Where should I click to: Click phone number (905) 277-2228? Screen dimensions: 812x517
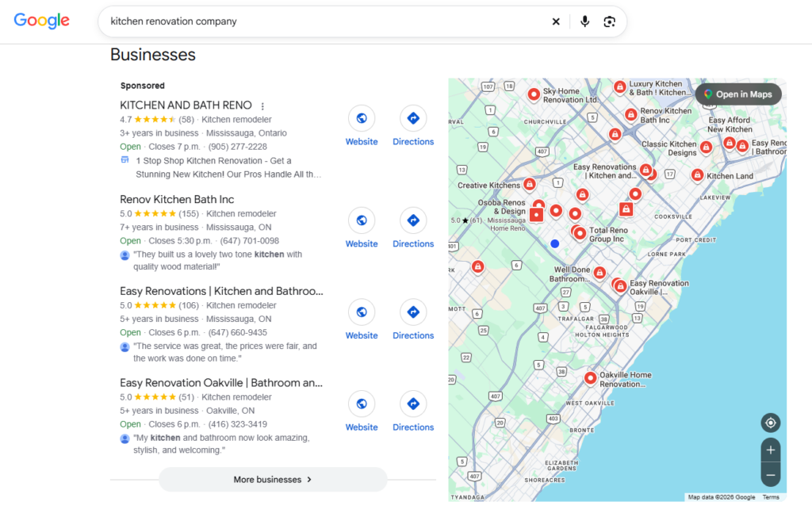pyautogui.click(x=238, y=147)
